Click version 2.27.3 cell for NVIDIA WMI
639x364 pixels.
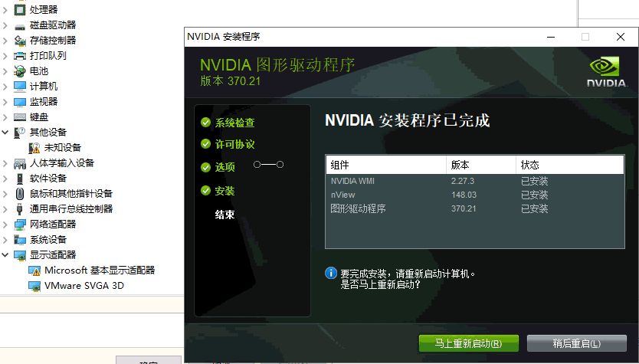tap(463, 181)
